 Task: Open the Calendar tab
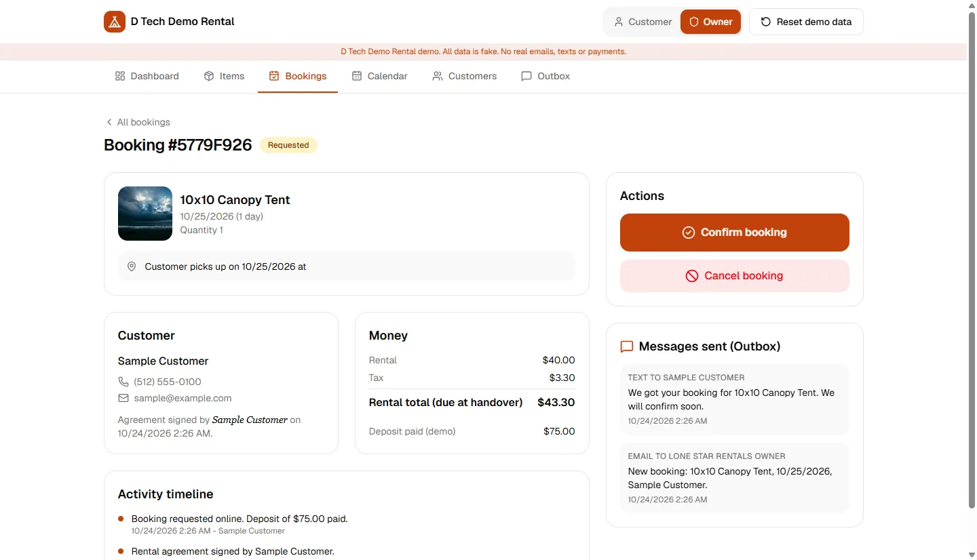(x=380, y=76)
